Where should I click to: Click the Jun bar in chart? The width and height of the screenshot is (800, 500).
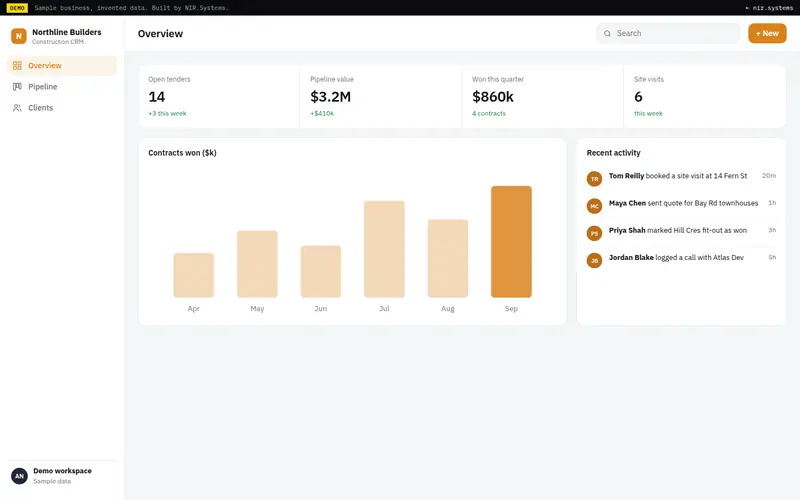(x=321, y=271)
